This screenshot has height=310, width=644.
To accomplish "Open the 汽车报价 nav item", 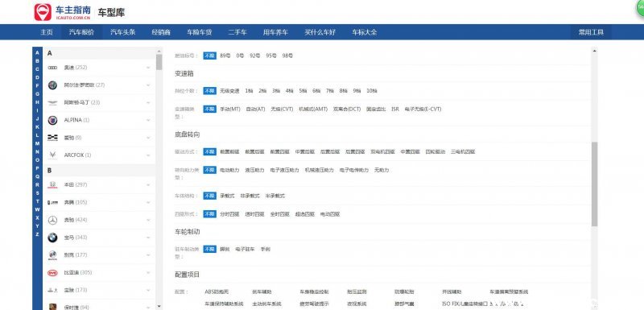I will (81, 32).
